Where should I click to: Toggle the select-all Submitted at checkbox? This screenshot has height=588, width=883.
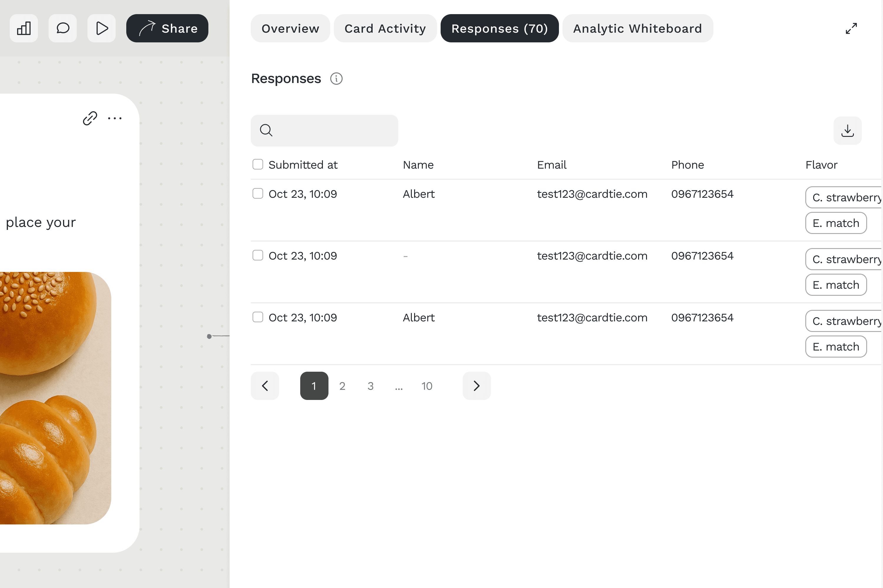tap(258, 164)
